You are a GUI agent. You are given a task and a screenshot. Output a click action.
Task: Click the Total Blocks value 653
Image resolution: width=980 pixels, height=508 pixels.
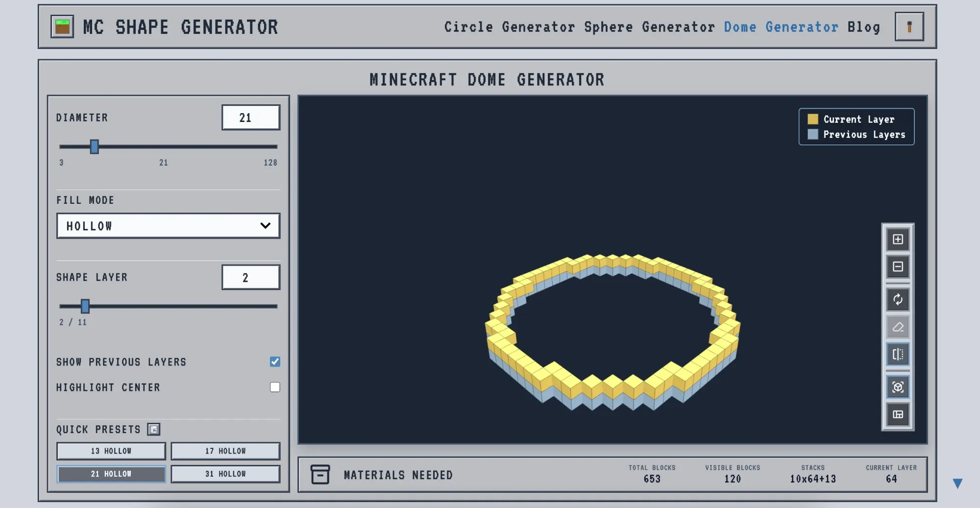point(652,479)
